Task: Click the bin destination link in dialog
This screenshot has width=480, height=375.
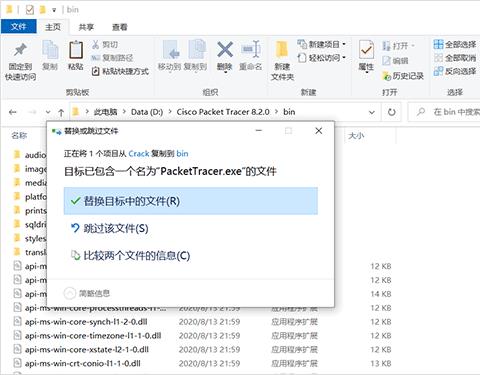Action: pyautogui.click(x=182, y=154)
